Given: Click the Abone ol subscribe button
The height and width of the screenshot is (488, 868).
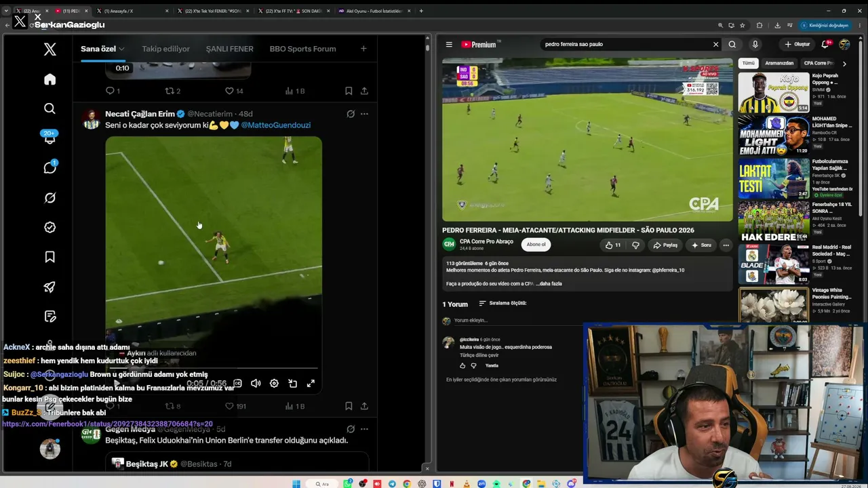Looking at the screenshot, I should coord(536,245).
